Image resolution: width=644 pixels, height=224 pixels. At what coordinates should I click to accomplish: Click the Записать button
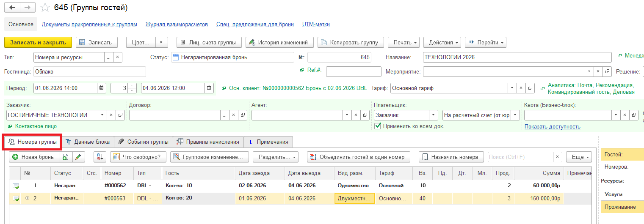pyautogui.click(x=96, y=42)
